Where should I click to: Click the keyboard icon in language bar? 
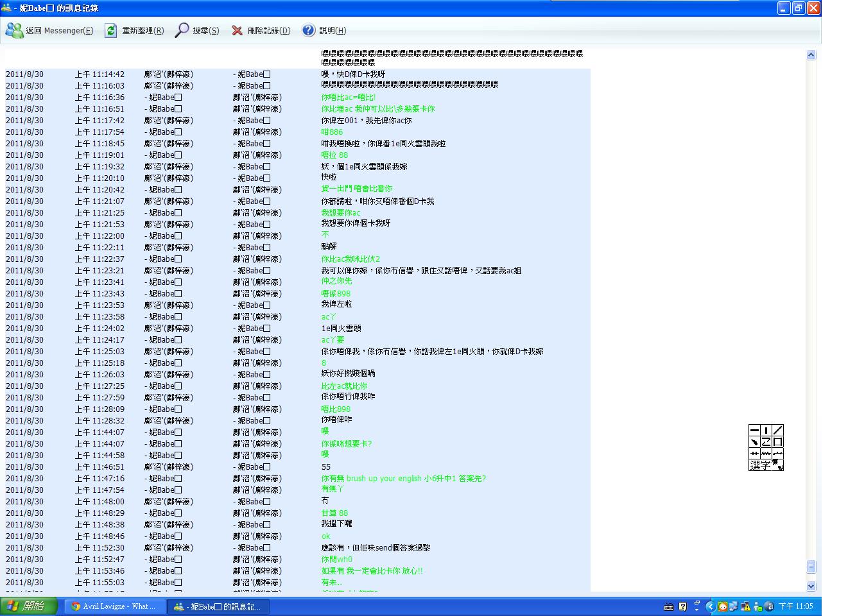point(668,606)
